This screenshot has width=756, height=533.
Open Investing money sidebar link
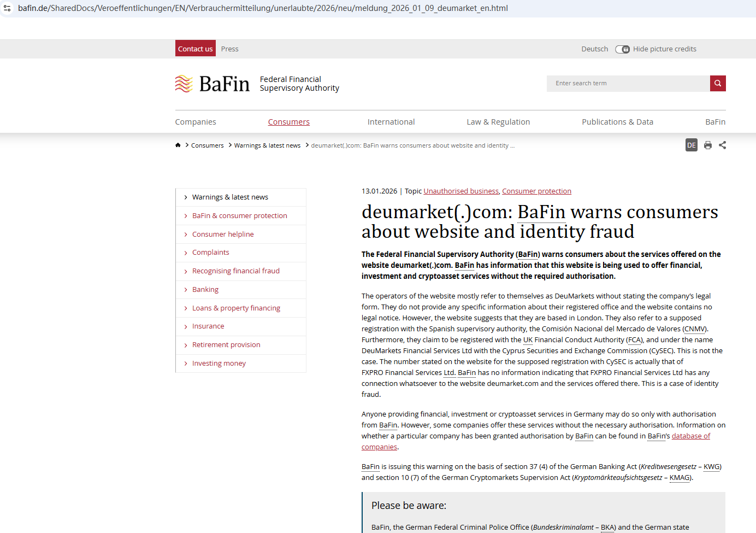219,363
